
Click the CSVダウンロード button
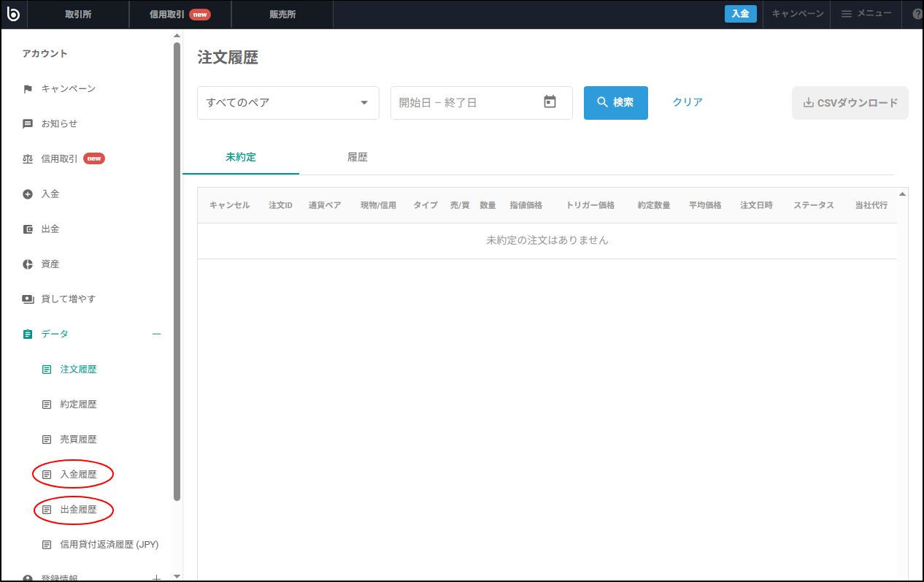850,102
